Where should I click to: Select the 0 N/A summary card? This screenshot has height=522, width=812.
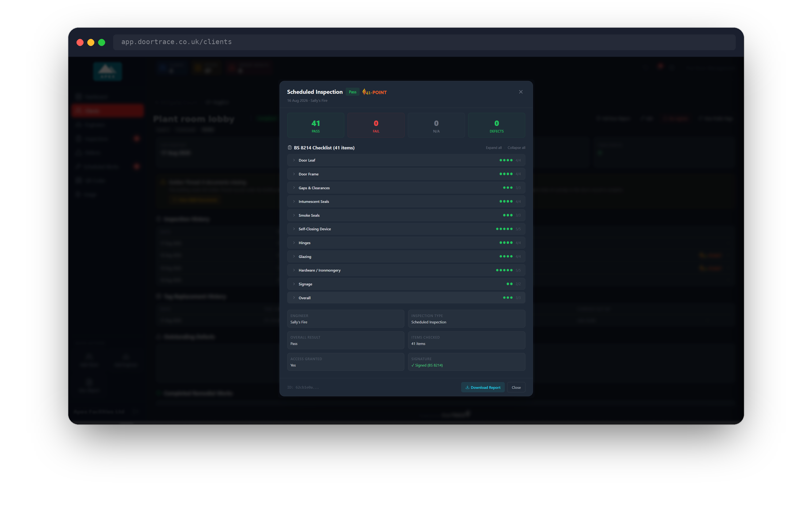[x=436, y=125]
